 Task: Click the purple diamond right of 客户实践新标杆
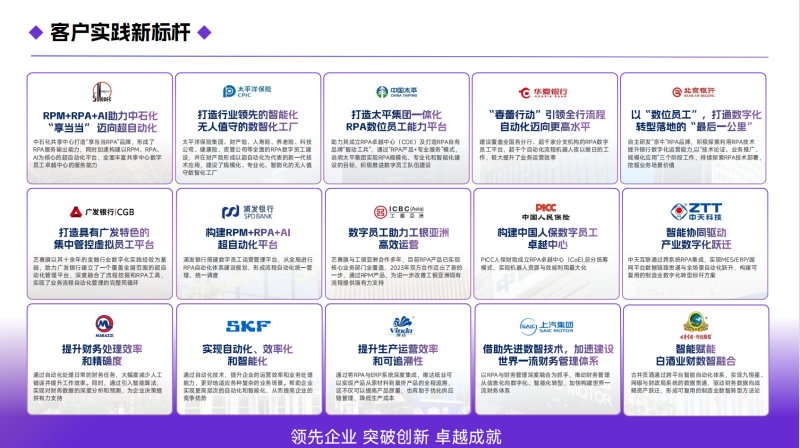point(204,33)
